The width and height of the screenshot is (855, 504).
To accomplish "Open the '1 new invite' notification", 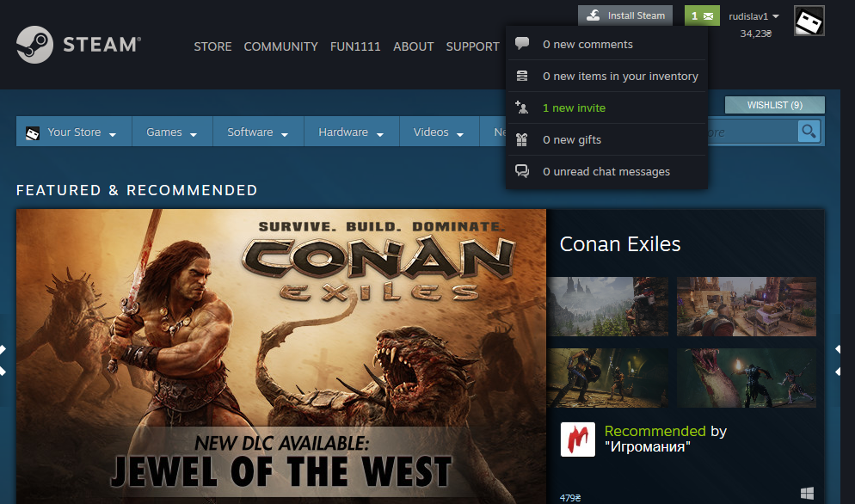I will tap(607, 108).
